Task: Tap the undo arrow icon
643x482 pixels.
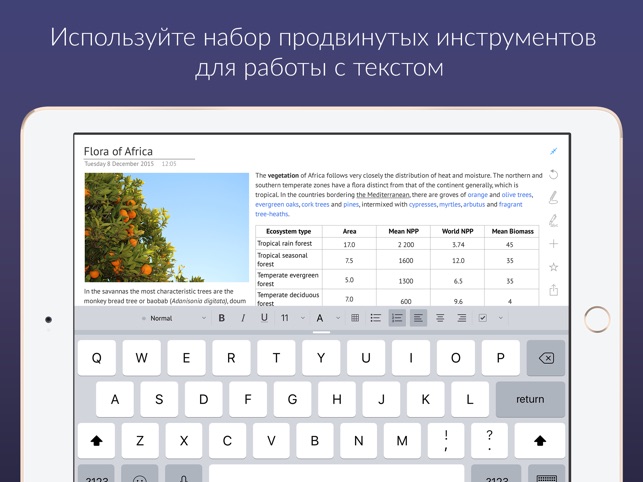Action: tap(554, 174)
